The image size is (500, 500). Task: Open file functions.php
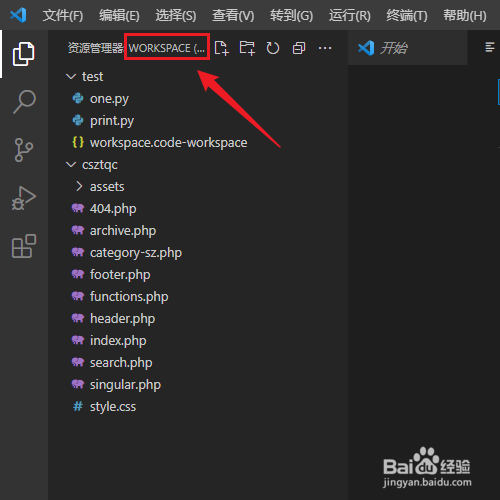[129, 297]
